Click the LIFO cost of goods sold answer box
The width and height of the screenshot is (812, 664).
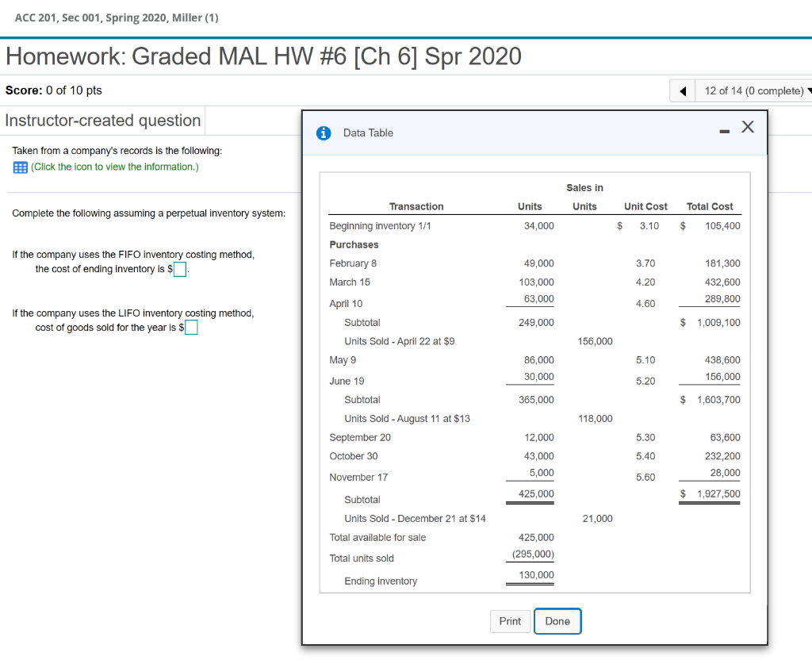tap(190, 328)
